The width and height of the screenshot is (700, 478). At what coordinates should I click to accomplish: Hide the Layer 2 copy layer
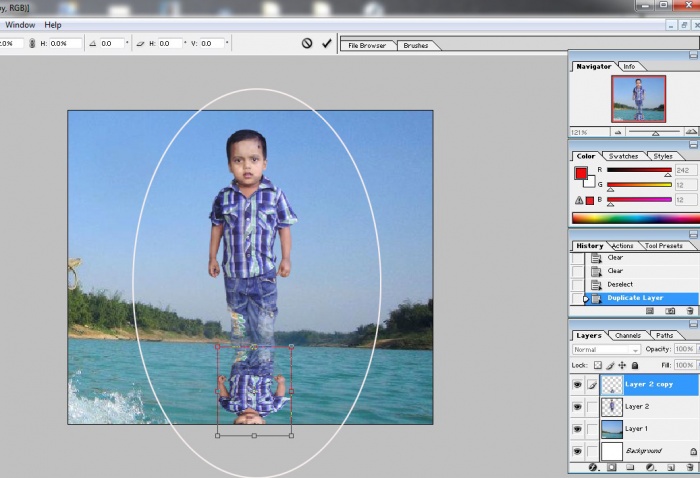(578, 384)
